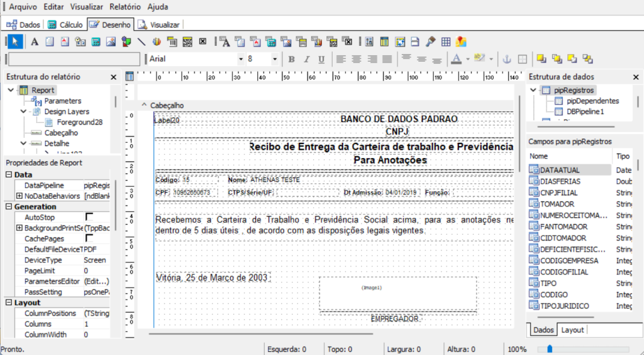Choose the Memo component tool

50,42
